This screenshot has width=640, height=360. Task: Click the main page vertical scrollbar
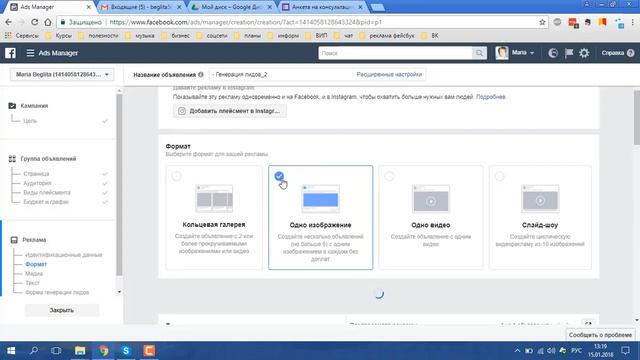[636, 118]
